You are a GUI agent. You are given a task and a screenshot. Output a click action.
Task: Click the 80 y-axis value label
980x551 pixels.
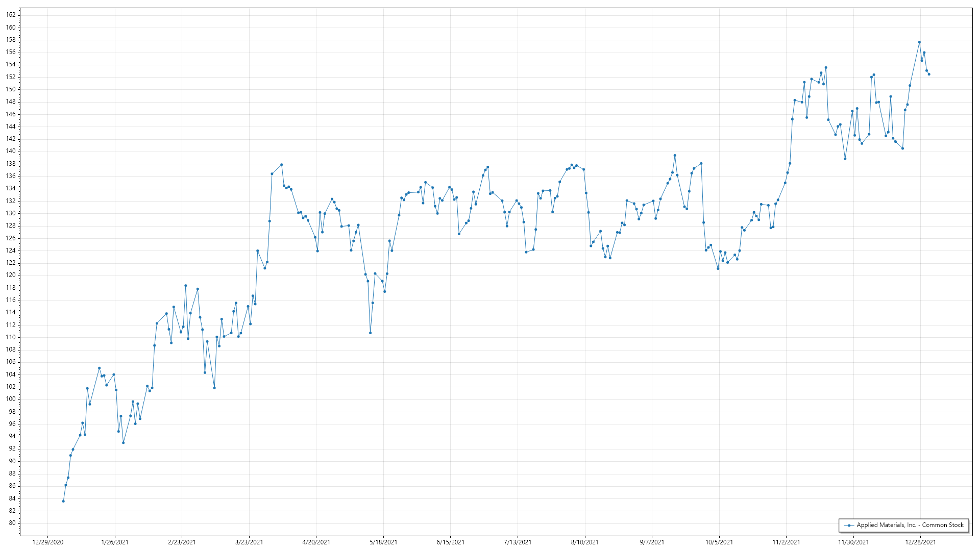pyautogui.click(x=12, y=523)
